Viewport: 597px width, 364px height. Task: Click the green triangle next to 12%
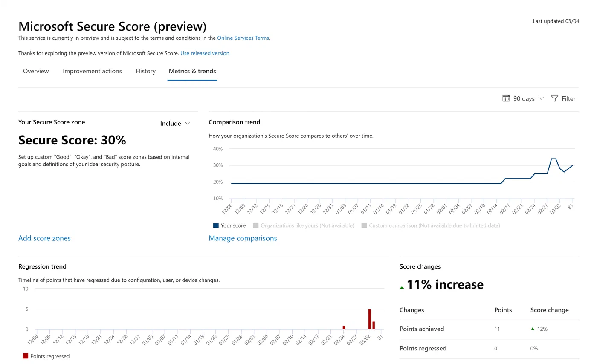pos(532,329)
